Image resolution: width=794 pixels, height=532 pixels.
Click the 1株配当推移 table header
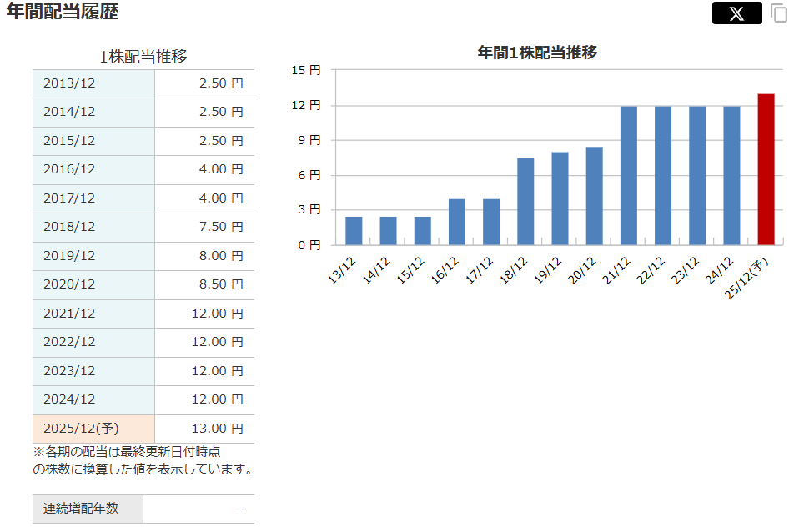(143, 57)
